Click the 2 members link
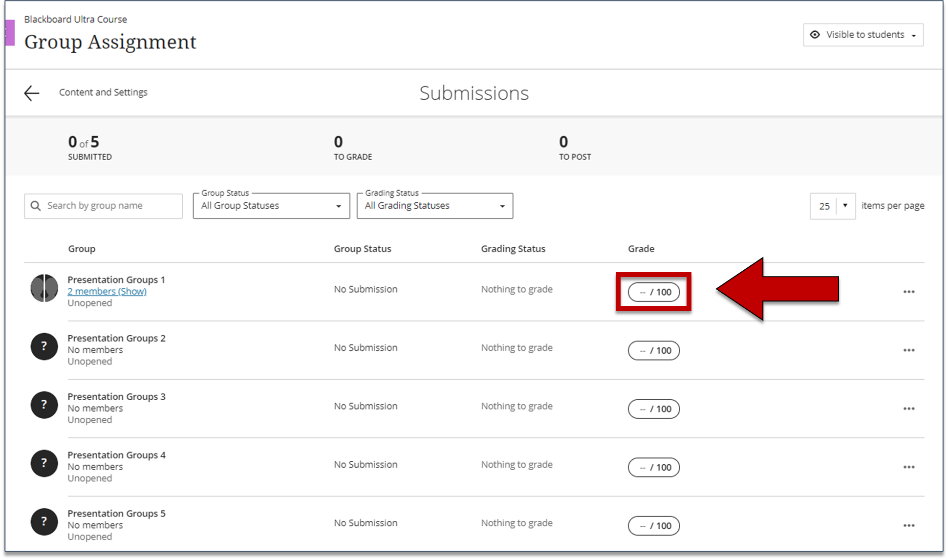Image resolution: width=948 pixels, height=560 pixels. pos(107,291)
